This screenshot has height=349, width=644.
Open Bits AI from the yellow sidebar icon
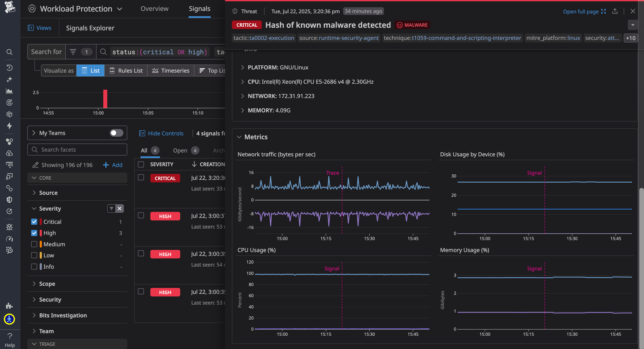[x=9, y=319]
